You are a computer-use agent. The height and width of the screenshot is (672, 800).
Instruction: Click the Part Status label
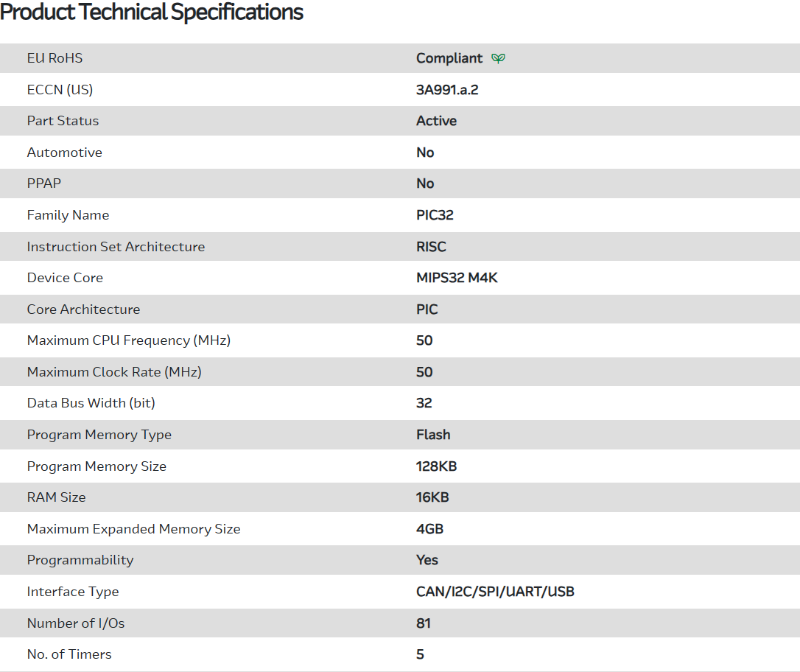63,121
